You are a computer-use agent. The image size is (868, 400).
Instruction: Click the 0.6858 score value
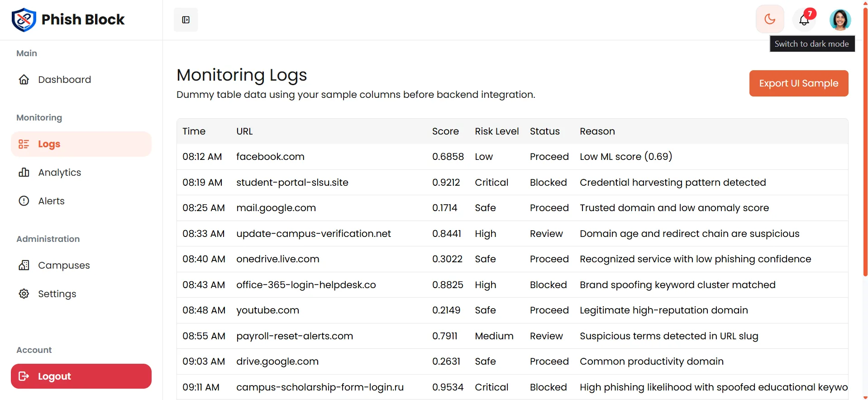point(448,157)
